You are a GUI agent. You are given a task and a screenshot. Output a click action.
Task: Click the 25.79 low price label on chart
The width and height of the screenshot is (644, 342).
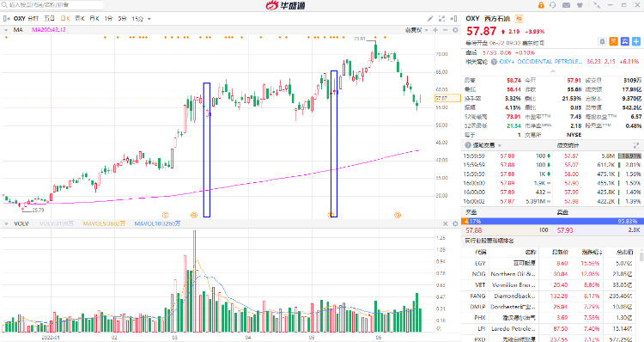[38, 210]
